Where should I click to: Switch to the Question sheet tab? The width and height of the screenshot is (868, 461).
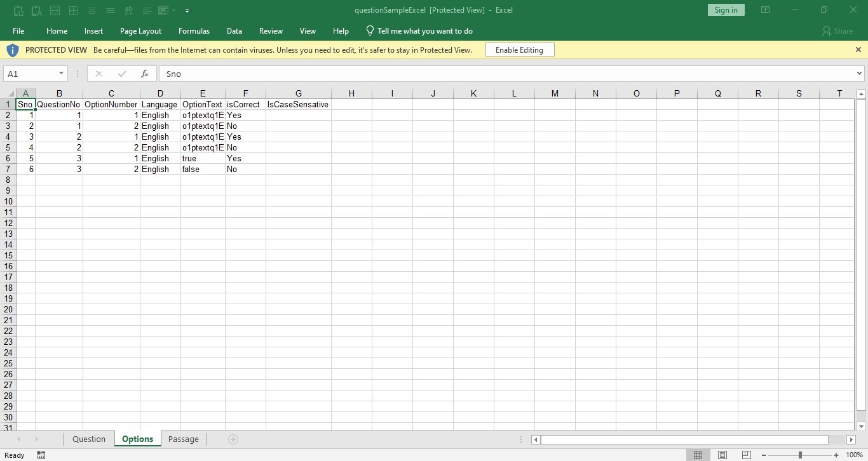click(x=89, y=439)
